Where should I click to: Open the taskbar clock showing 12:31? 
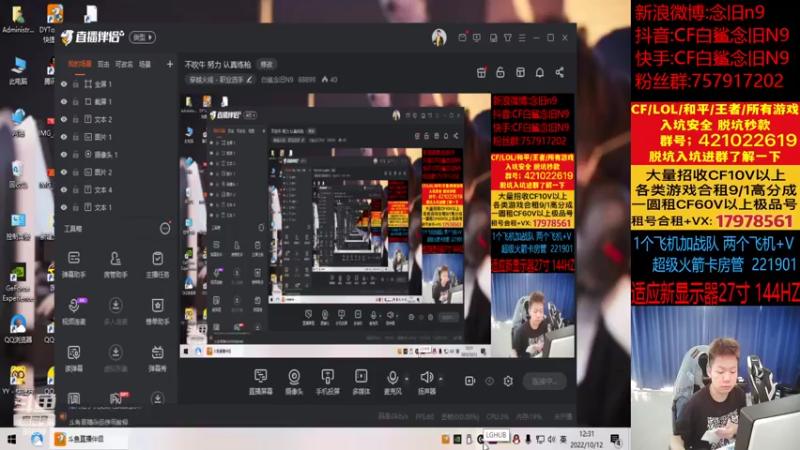[x=587, y=439]
